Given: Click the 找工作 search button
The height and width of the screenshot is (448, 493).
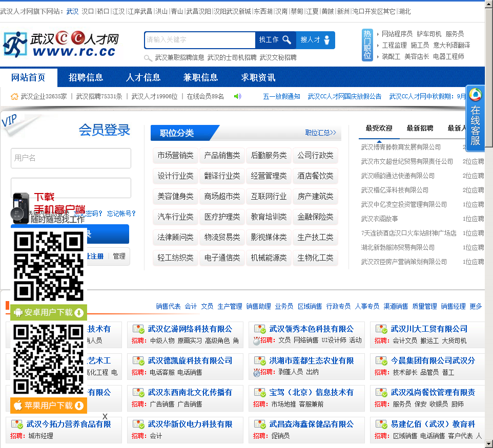Looking at the screenshot, I should pos(275,40).
